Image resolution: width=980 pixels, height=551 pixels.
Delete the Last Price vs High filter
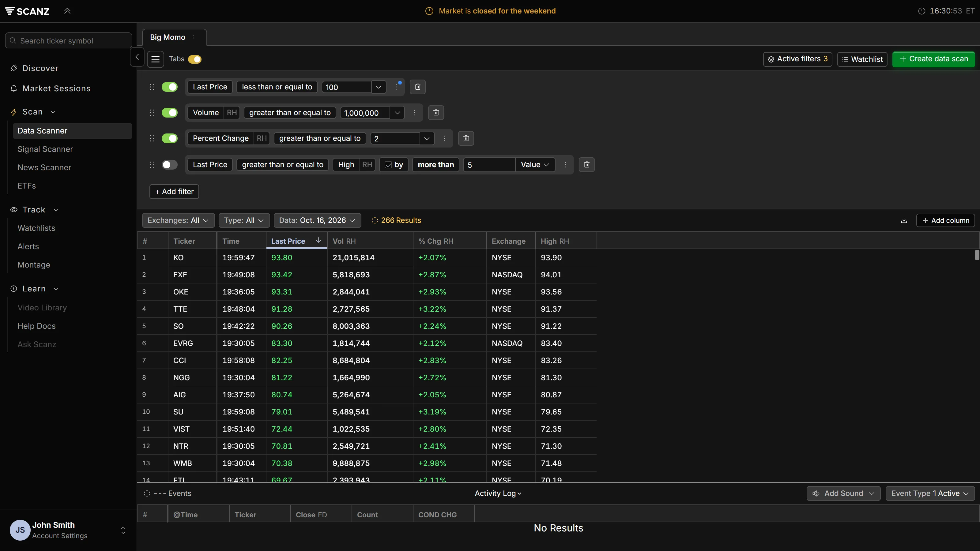point(586,165)
